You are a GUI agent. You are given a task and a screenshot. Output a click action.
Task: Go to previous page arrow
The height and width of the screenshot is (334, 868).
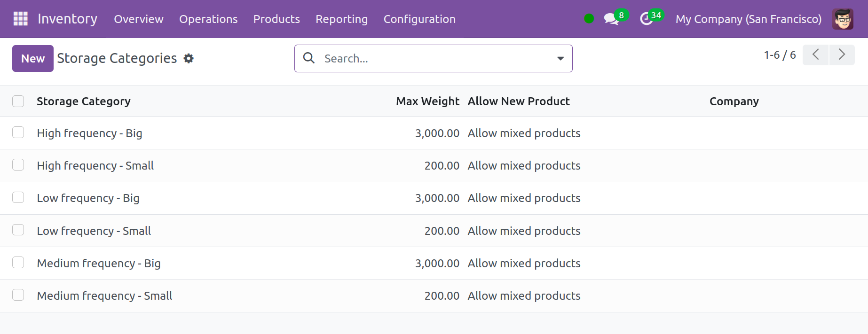pos(815,55)
